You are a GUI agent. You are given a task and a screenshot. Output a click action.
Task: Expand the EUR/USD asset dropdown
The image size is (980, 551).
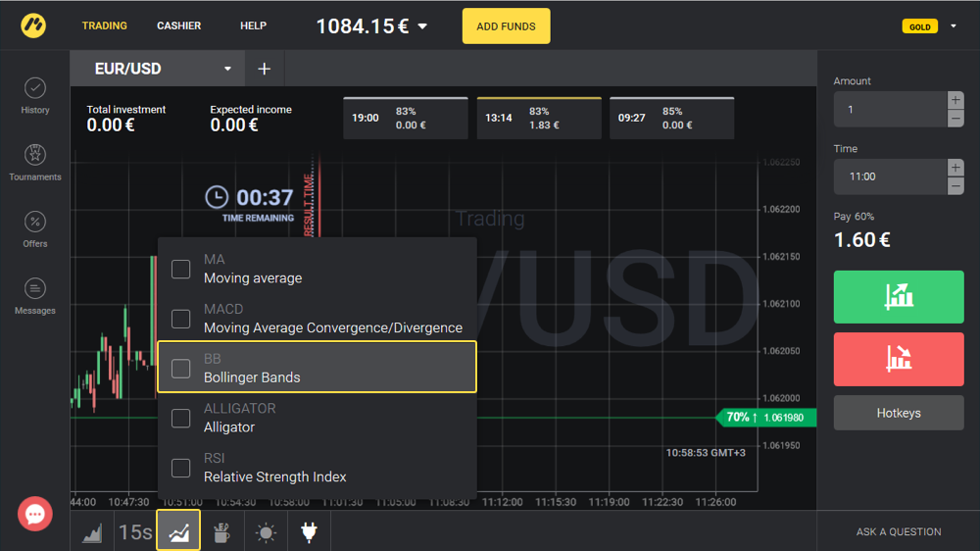point(227,70)
